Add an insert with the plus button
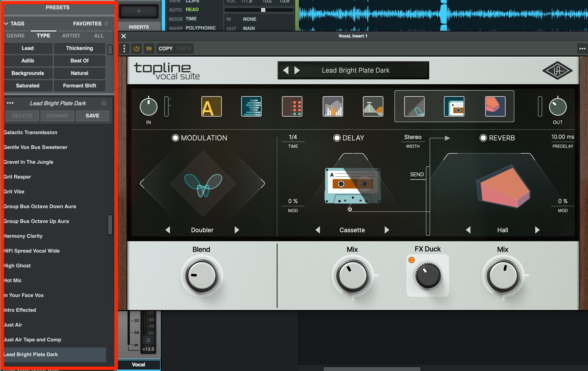This screenshot has height=371, width=588. [139, 11]
